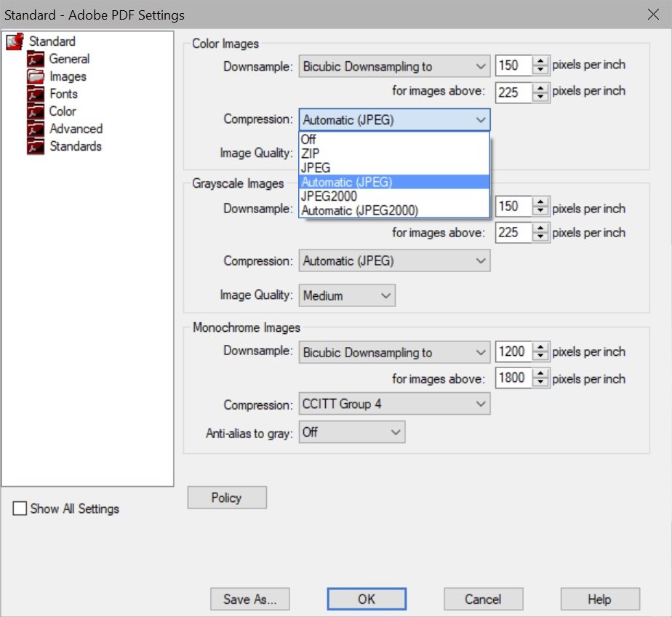Click the open Images folder icon
672x617 pixels.
point(36,76)
